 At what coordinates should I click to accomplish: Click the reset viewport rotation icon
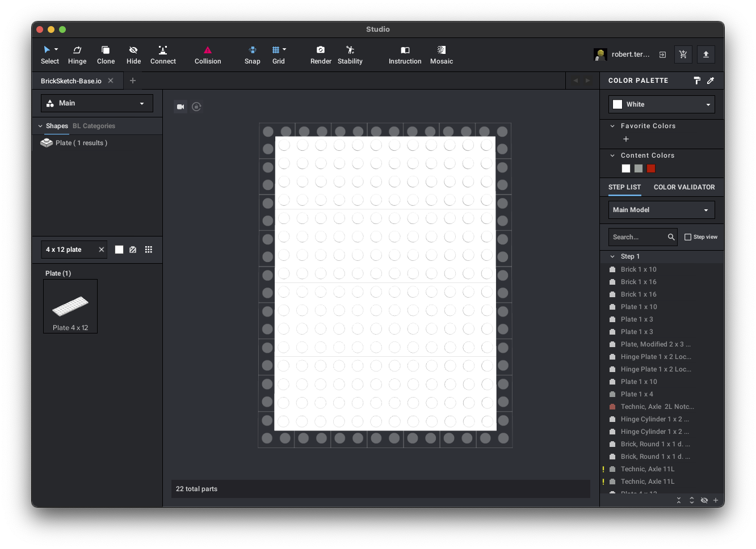click(196, 107)
